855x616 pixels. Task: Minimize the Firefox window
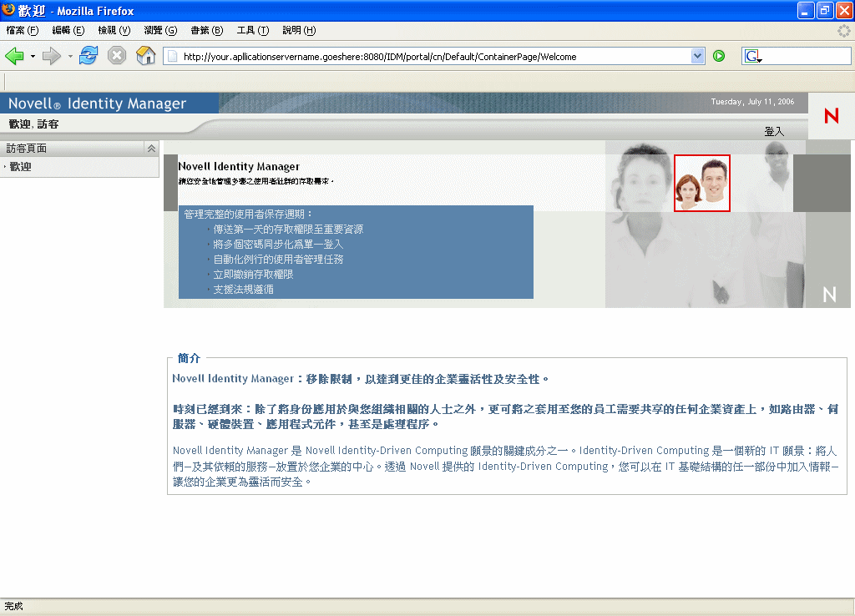click(x=806, y=10)
